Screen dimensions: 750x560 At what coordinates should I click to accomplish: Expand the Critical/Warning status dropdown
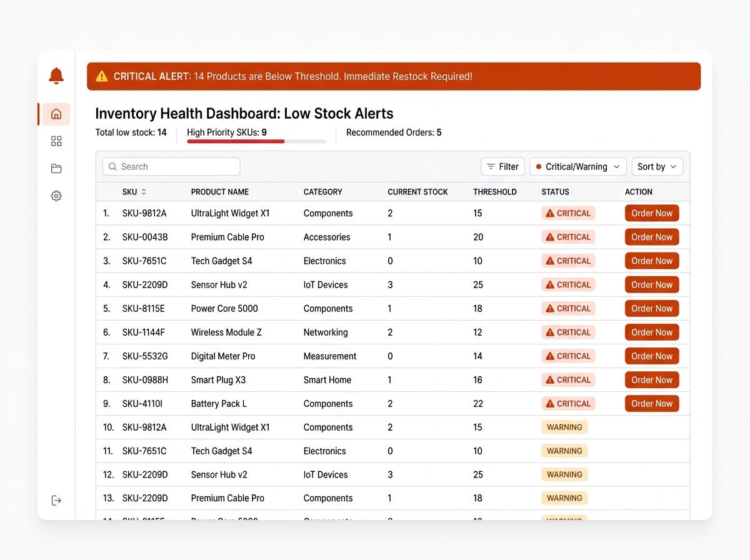pos(578,167)
